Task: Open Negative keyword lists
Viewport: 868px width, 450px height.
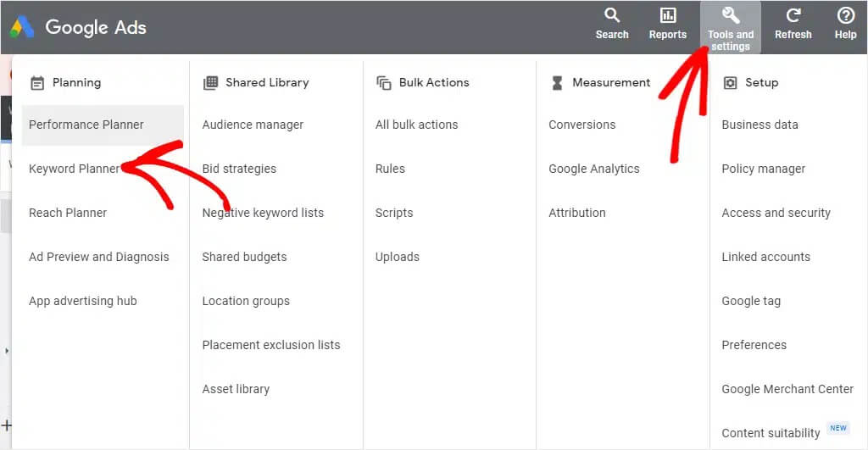Action: pyautogui.click(x=263, y=213)
